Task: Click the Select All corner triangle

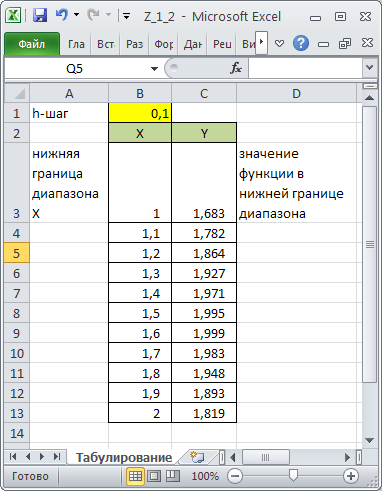Action: (17, 93)
